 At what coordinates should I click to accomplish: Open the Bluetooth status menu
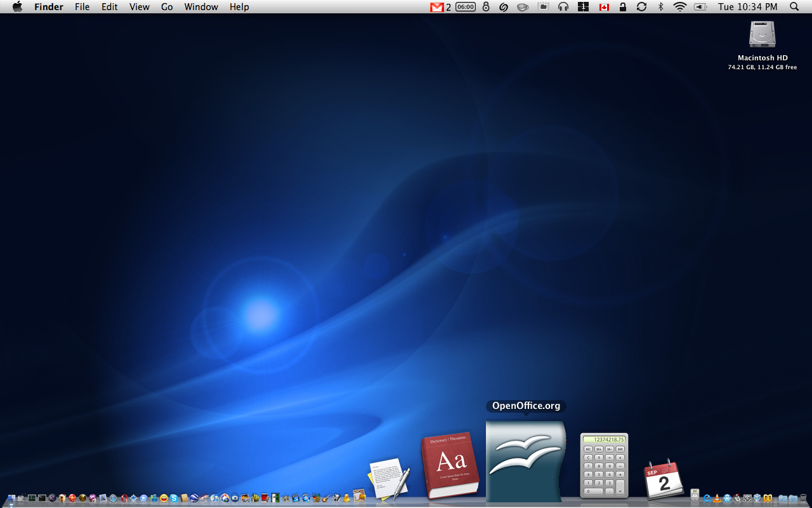point(660,7)
